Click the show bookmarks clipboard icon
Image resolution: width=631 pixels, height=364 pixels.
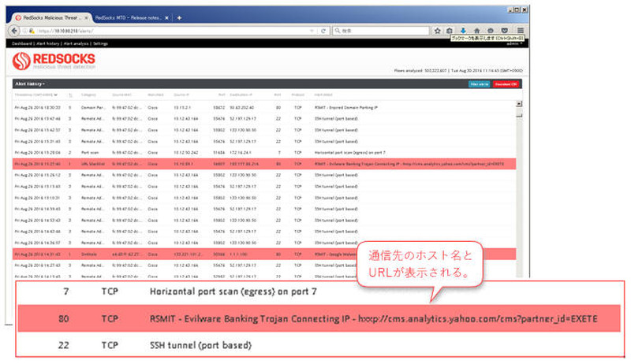450,31
